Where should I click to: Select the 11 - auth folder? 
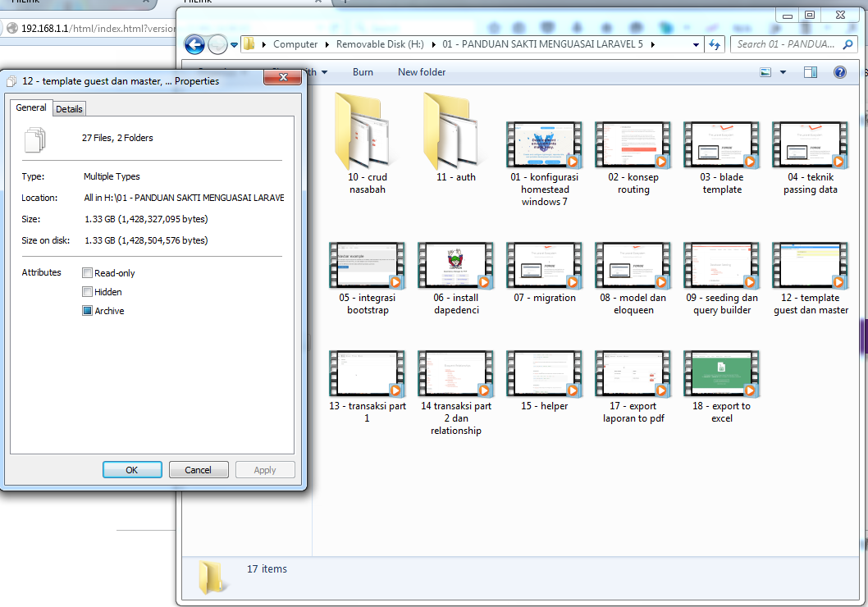tap(455, 137)
